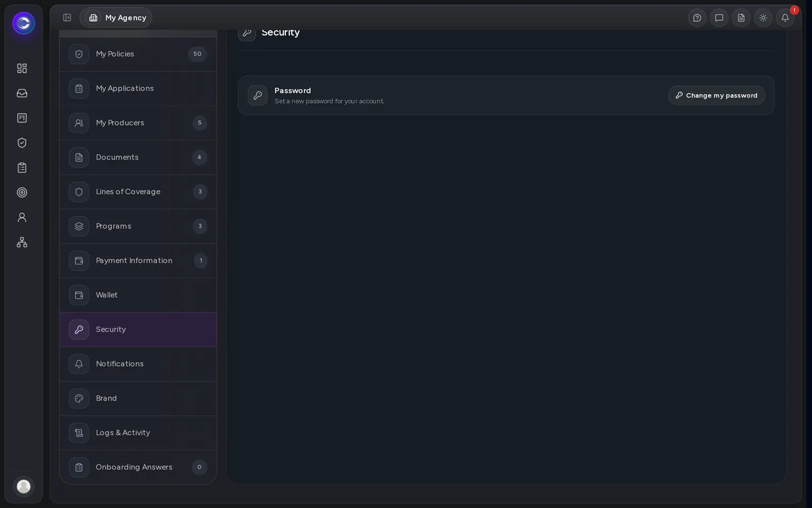Viewport: 812px width, 508px height.
Task: Click the palette icon next to Brand
Action: 79,398
